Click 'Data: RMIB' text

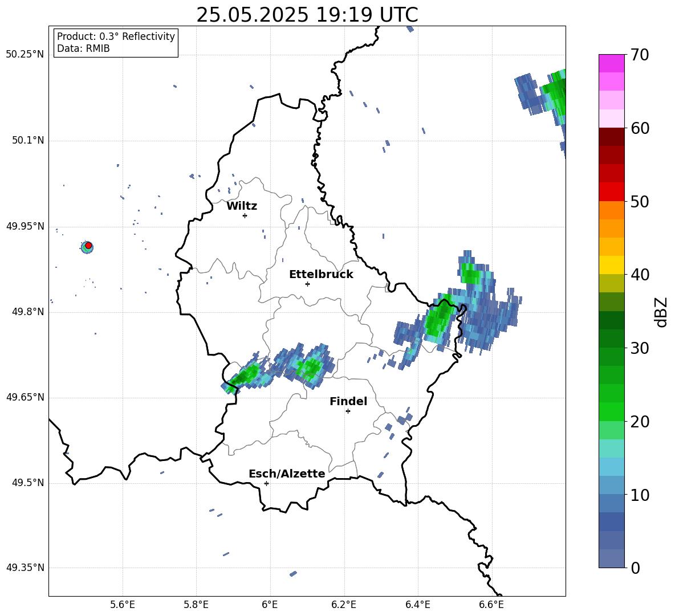click(83, 48)
